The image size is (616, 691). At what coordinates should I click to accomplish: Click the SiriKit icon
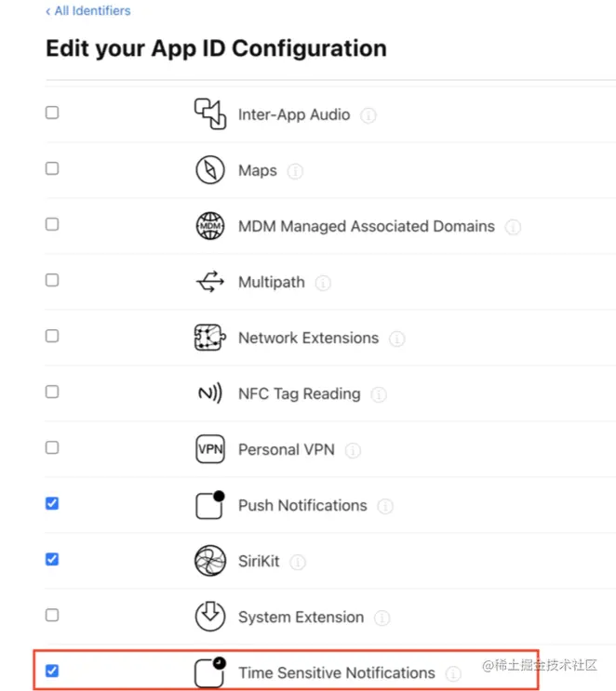pyautogui.click(x=209, y=561)
